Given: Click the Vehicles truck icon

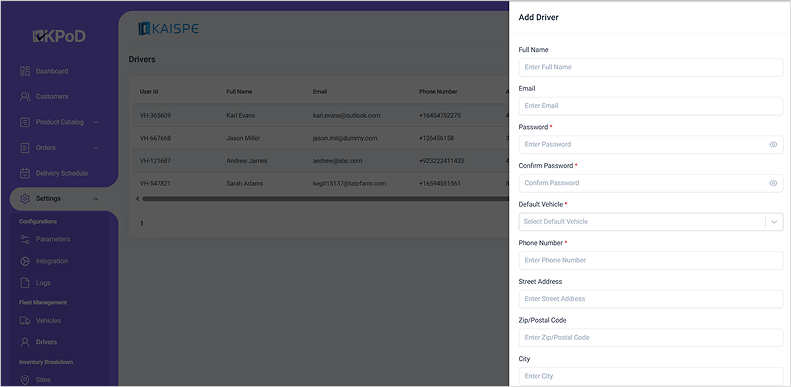Looking at the screenshot, I should (x=25, y=320).
